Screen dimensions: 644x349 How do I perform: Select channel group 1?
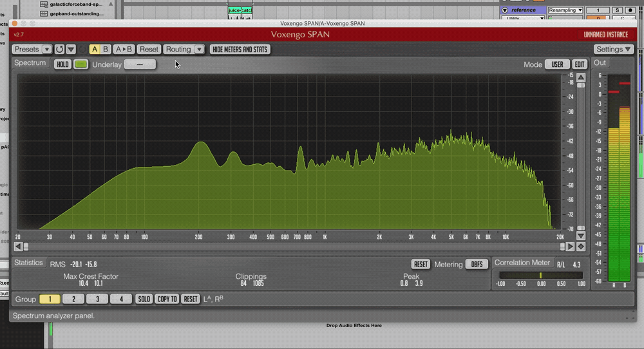(x=50, y=299)
